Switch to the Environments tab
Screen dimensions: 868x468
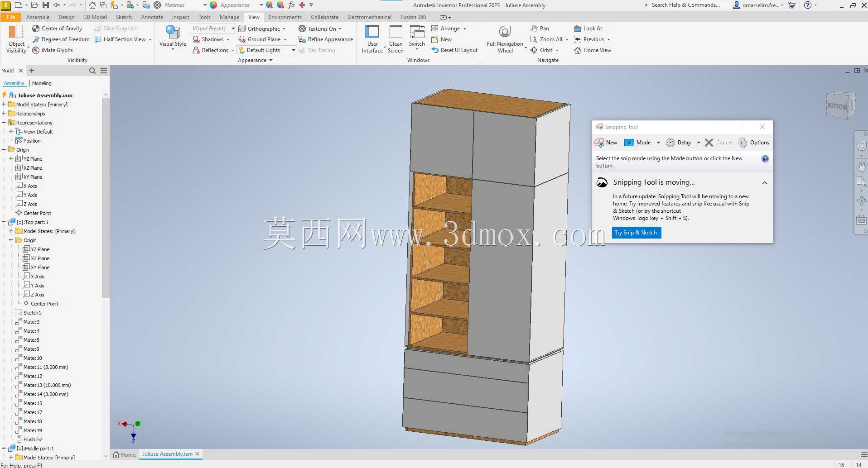(285, 17)
